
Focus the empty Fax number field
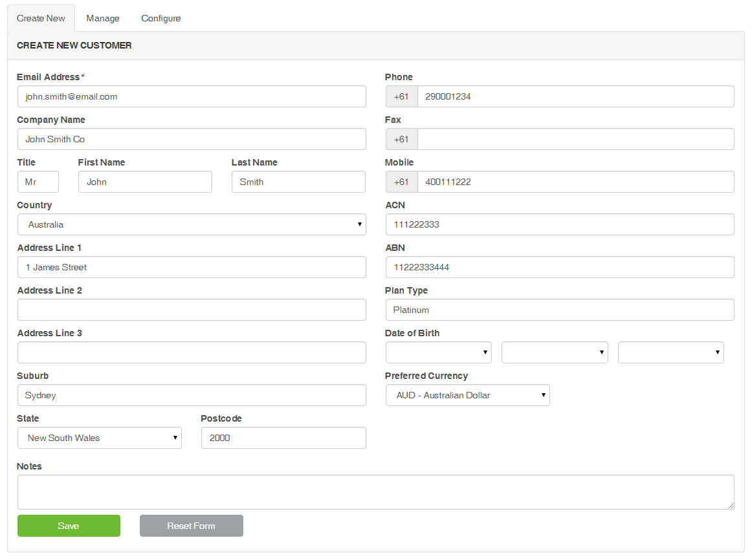coord(575,139)
